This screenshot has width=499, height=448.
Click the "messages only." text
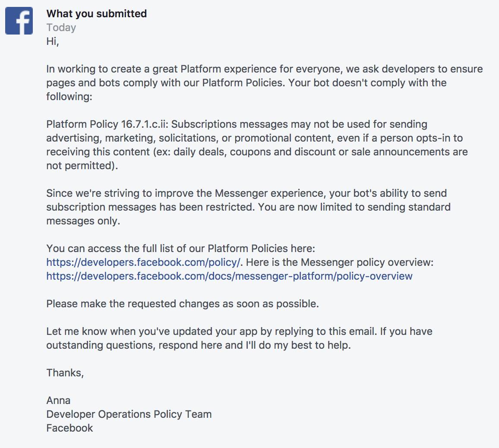point(83,221)
